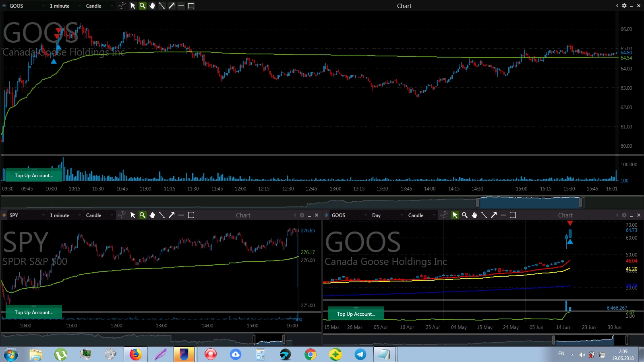644x362 pixels.
Task: Click the 276.65 price label on SPY axis
Action: [x=308, y=231]
